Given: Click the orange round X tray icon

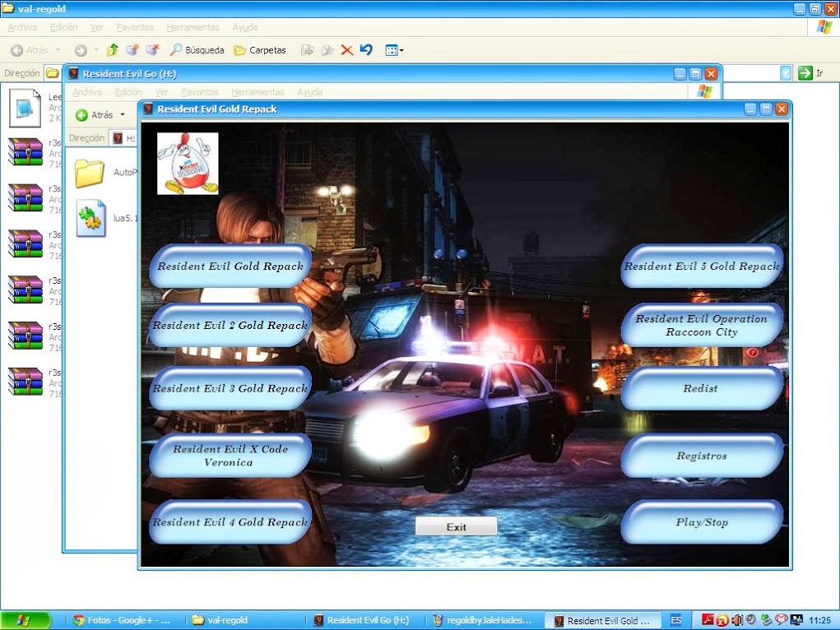Looking at the screenshot, I should click(x=722, y=620).
